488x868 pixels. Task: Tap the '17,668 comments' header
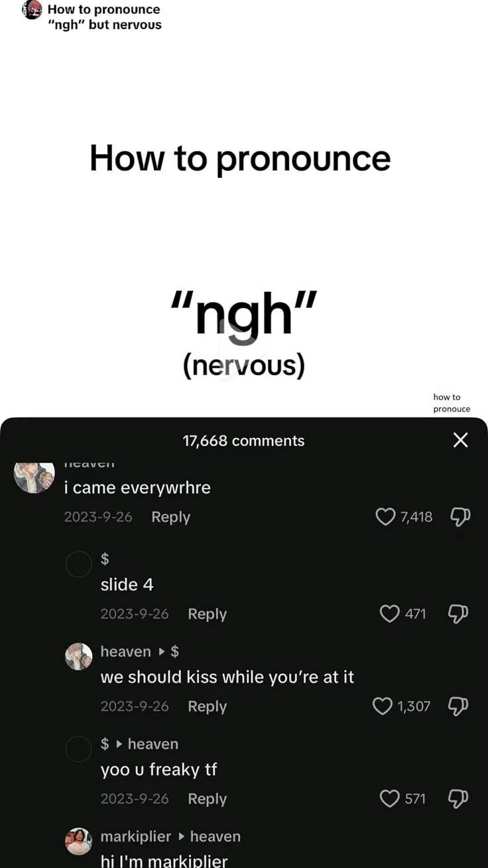point(244,441)
